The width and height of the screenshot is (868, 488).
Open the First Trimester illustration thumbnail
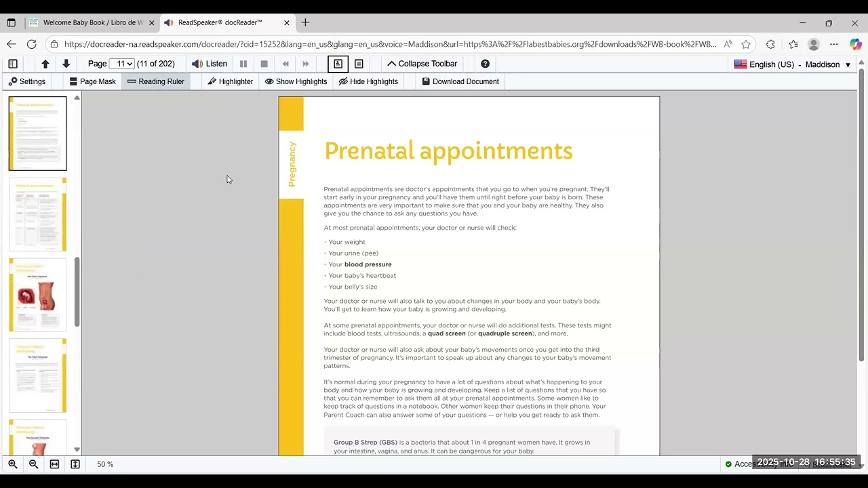coord(37,295)
